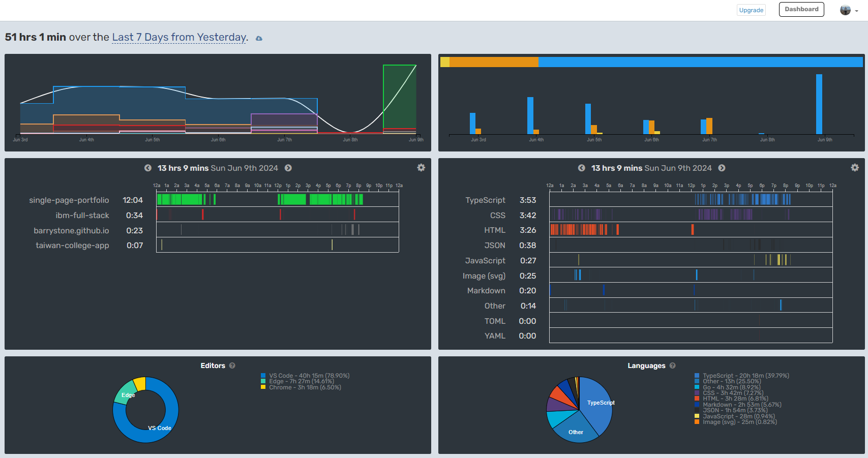Viewport: 868px width, 458px height.
Task: Click the share cloud icon beside date range
Action: pos(259,39)
